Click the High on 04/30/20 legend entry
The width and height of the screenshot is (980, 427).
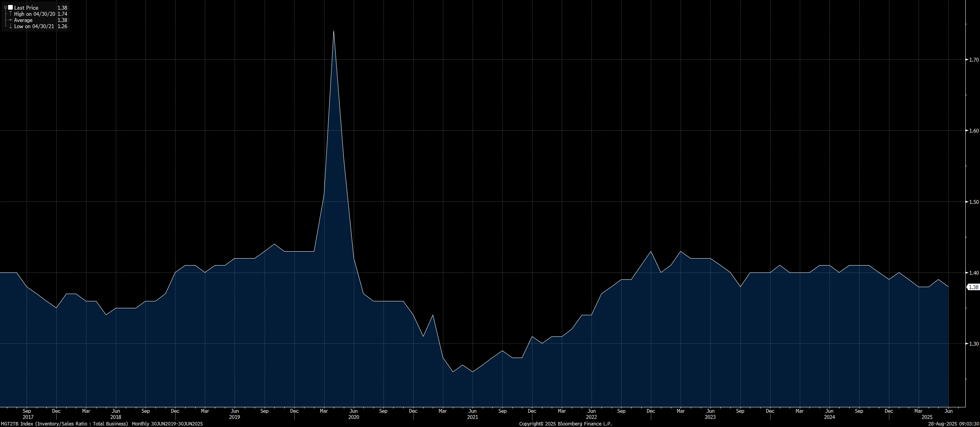coord(35,14)
